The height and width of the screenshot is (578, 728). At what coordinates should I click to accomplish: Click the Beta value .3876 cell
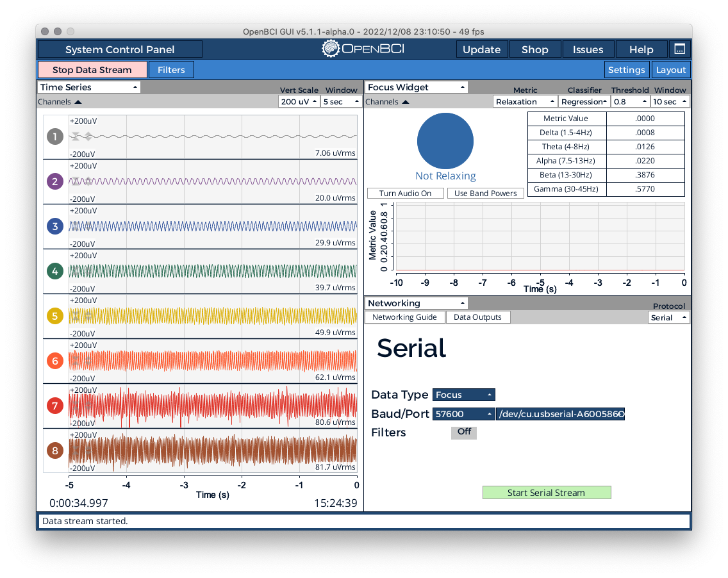(645, 174)
